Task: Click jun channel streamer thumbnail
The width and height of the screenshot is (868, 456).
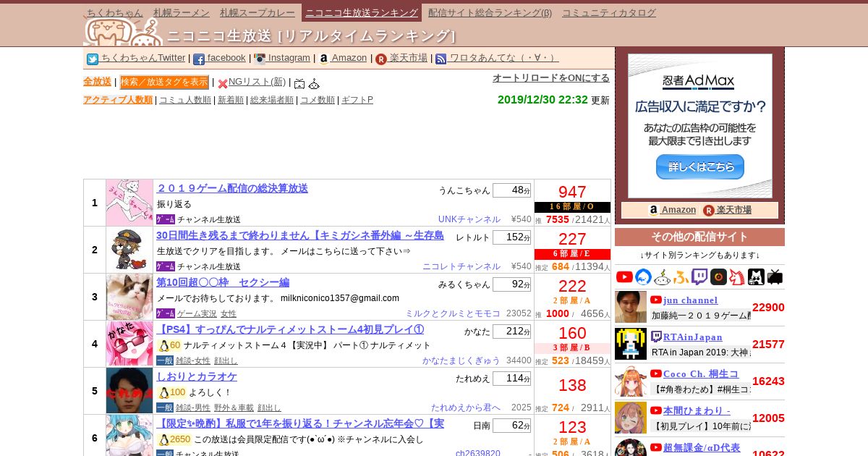Action: tap(631, 307)
